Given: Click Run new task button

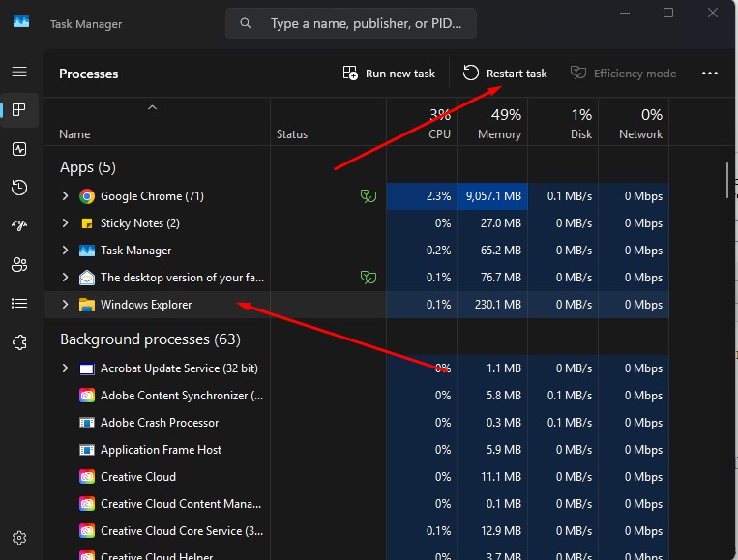Looking at the screenshot, I should tap(389, 74).
